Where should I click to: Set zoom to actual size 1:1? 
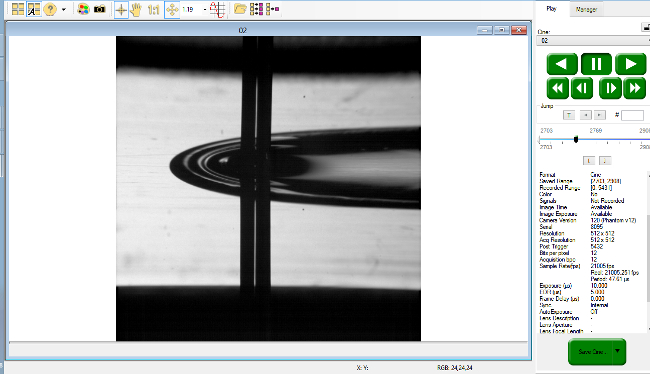pyautogui.click(x=153, y=10)
